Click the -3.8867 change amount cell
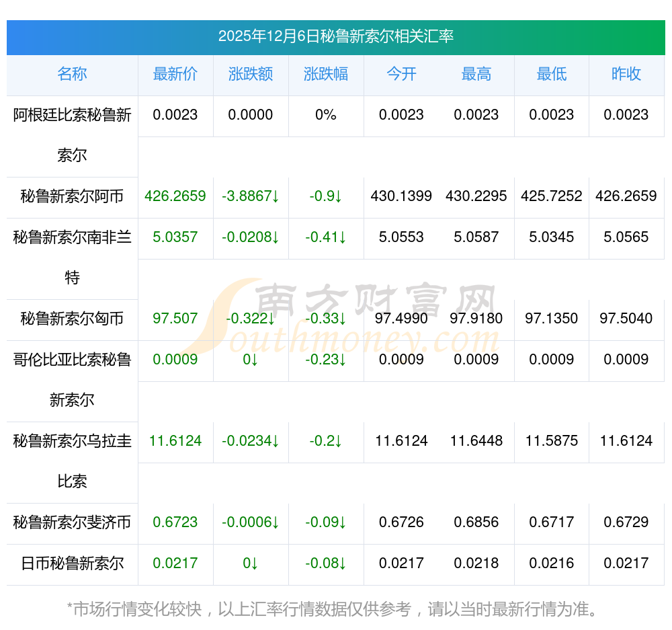Image resolution: width=672 pixels, height=630 pixels. coord(251,196)
